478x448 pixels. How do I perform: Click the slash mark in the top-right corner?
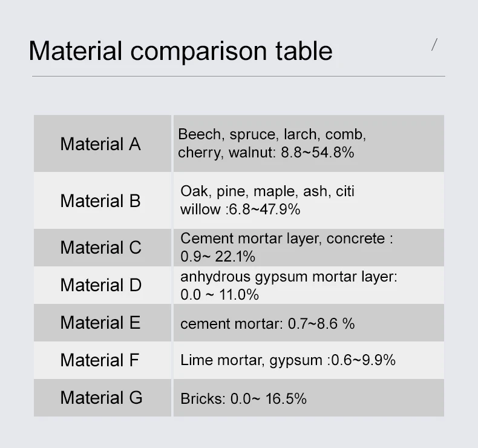(434, 44)
